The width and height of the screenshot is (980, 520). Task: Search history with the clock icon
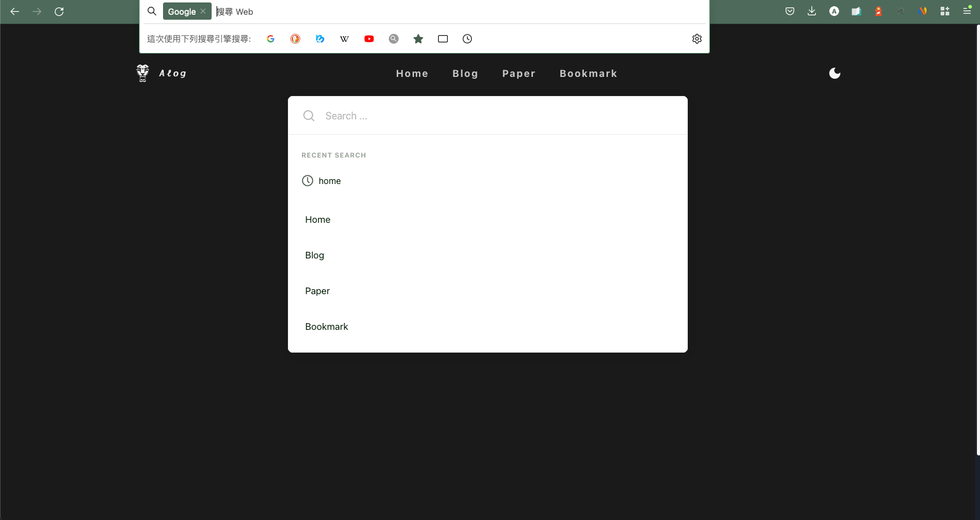click(x=468, y=39)
